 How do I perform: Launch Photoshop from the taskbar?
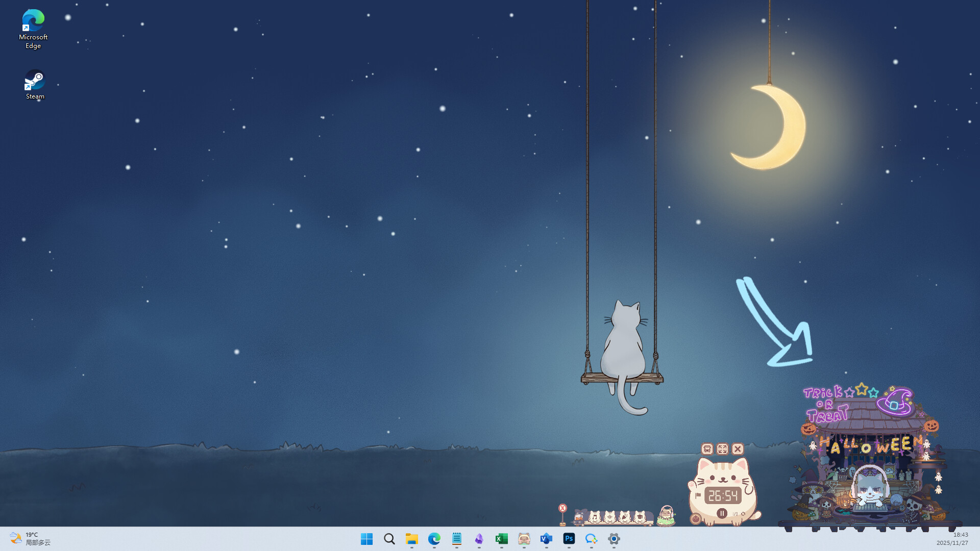point(569,539)
